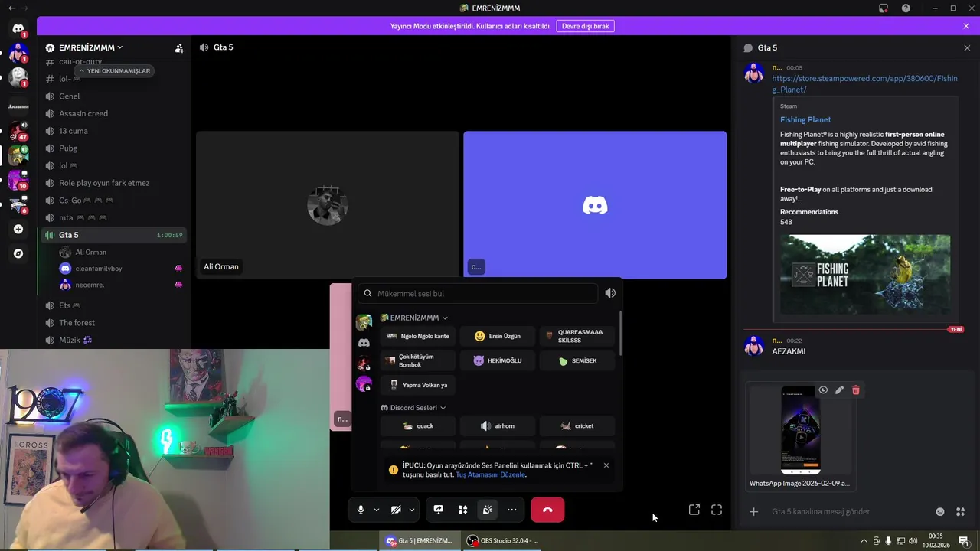
Task: Pop out the call window
Action: [x=694, y=510]
